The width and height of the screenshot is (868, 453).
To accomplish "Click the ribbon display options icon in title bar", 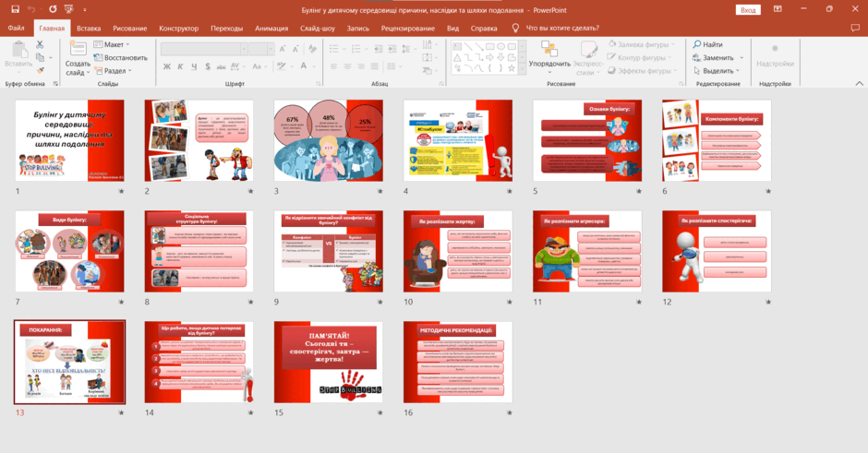I will pyautogui.click(x=778, y=9).
